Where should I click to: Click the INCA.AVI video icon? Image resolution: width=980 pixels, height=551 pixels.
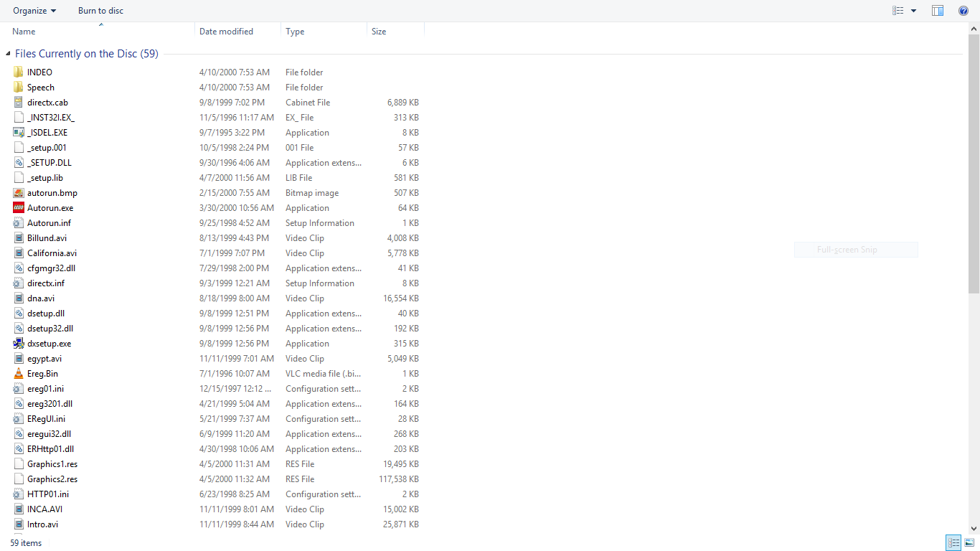[x=19, y=509]
